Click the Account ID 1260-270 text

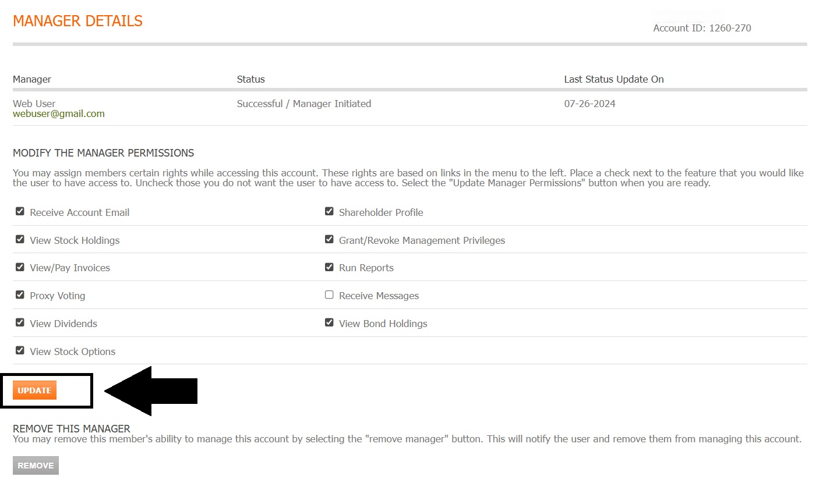[702, 28]
